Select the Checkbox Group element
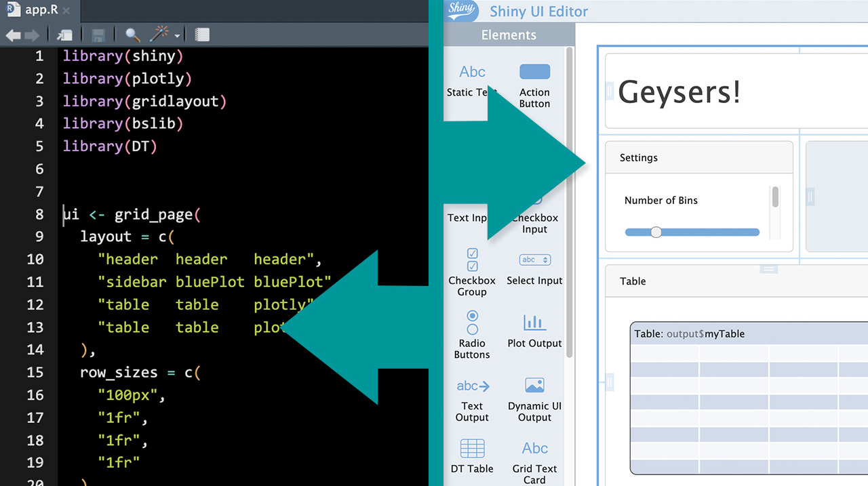868x486 pixels. [x=472, y=272]
